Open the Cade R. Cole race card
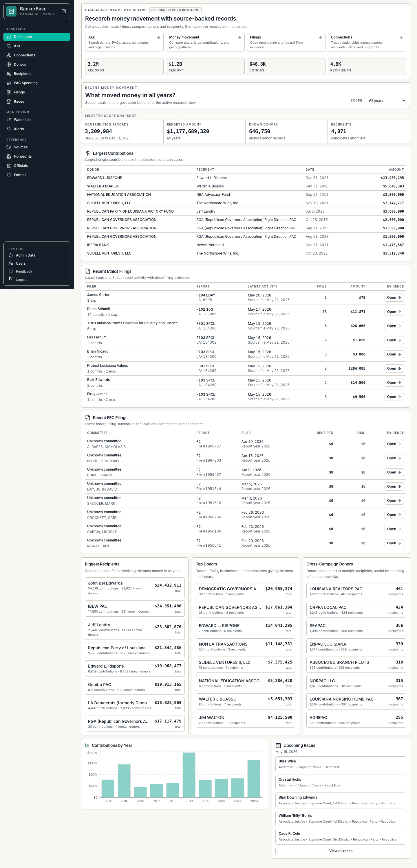 point(341,836)
